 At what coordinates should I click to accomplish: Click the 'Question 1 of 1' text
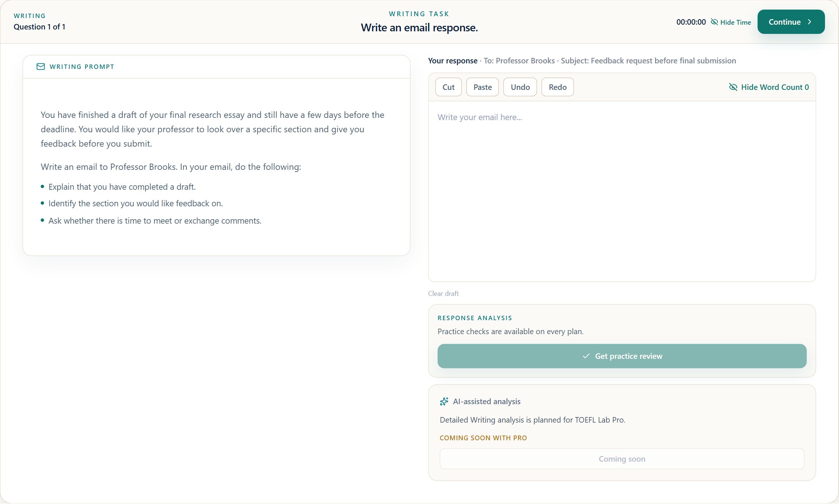click(39, 27)
